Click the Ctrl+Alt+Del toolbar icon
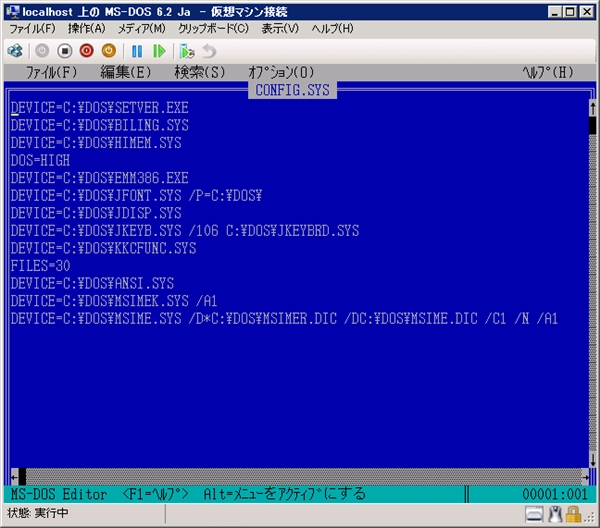The image size is (600, 528). [15, 51]
